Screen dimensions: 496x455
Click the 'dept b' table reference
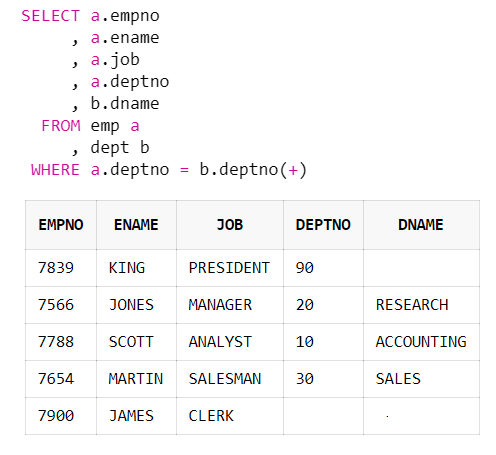(120, 148)
